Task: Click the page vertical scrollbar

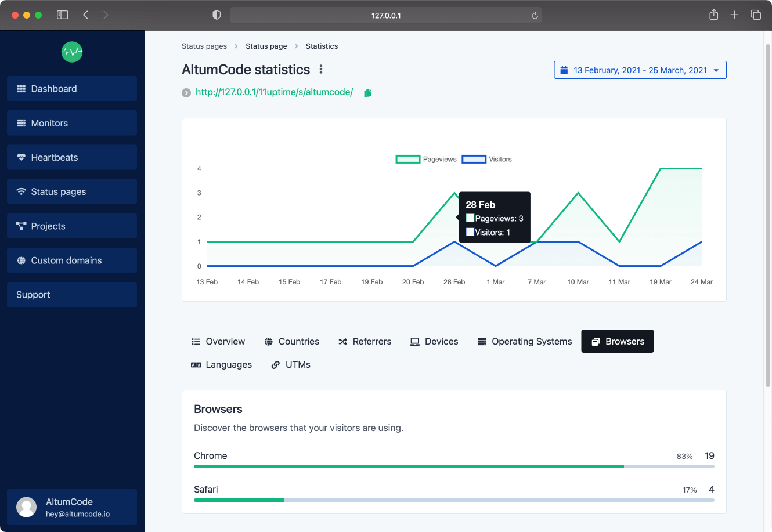Action: 768,215
